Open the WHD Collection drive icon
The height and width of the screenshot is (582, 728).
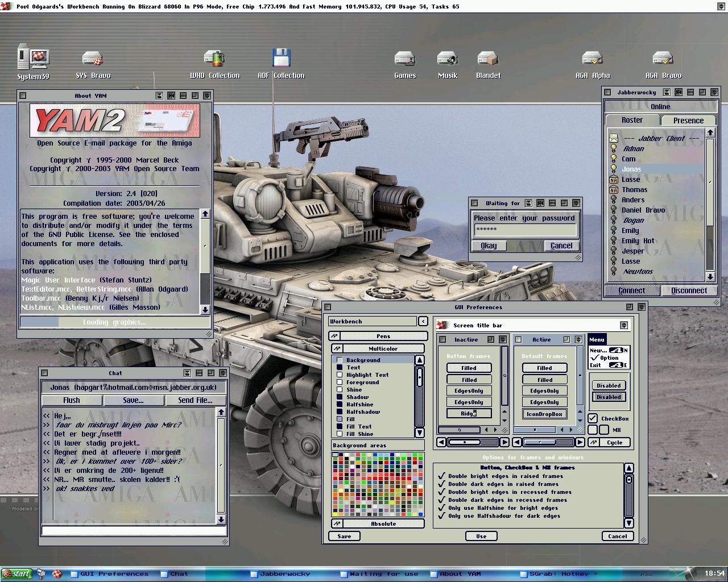pyautogui.click(x=214, y=59)
